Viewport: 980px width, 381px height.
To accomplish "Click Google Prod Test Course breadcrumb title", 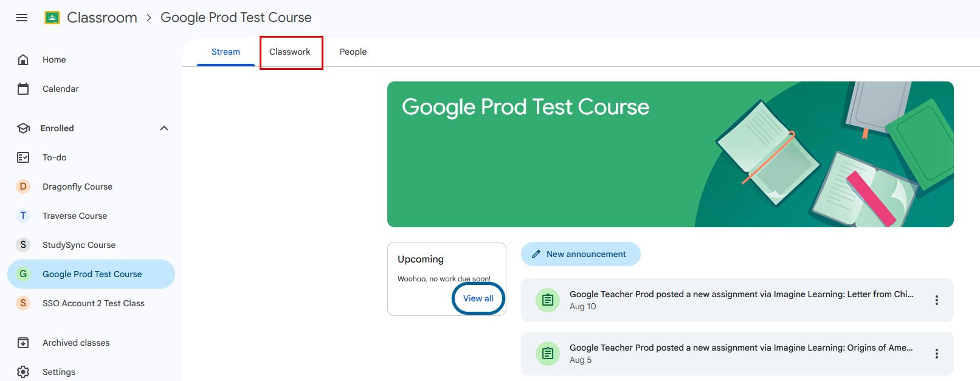I will tap(236, 18).
